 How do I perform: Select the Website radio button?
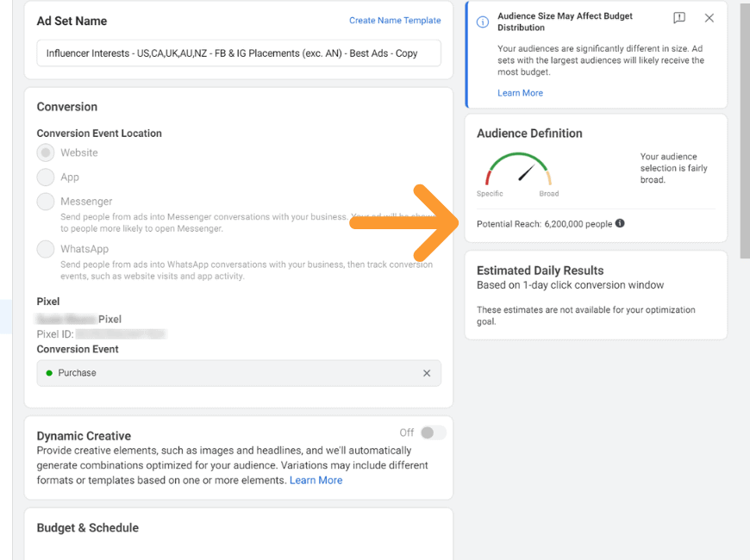(46, 153)
